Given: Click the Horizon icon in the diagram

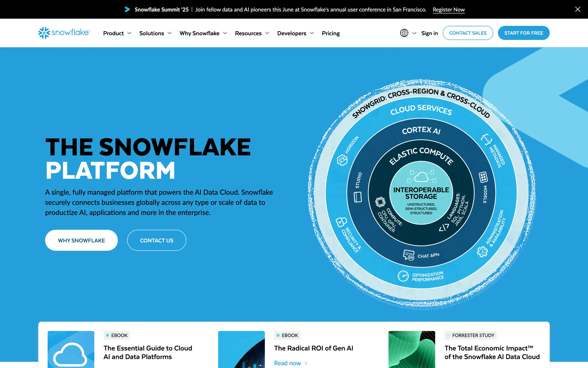Looking at the screenshot, I should pyautogui.click(x=342, y=160).
